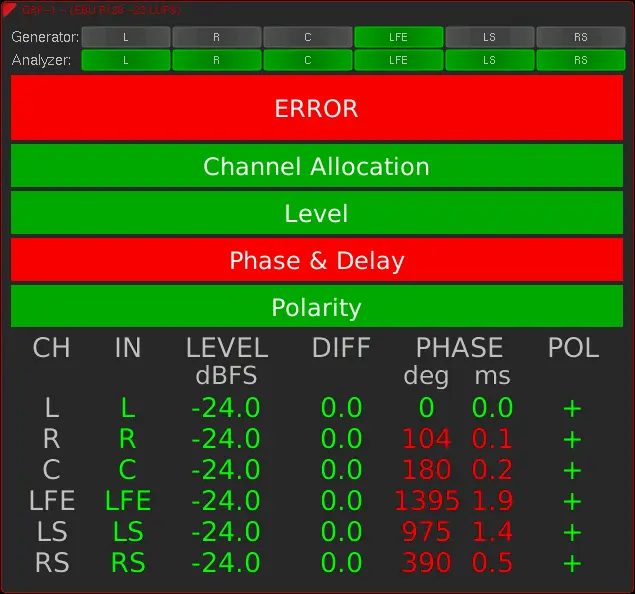Click the green Level status bar
This screenshot has width=635, height=594.
coord(317,213)
